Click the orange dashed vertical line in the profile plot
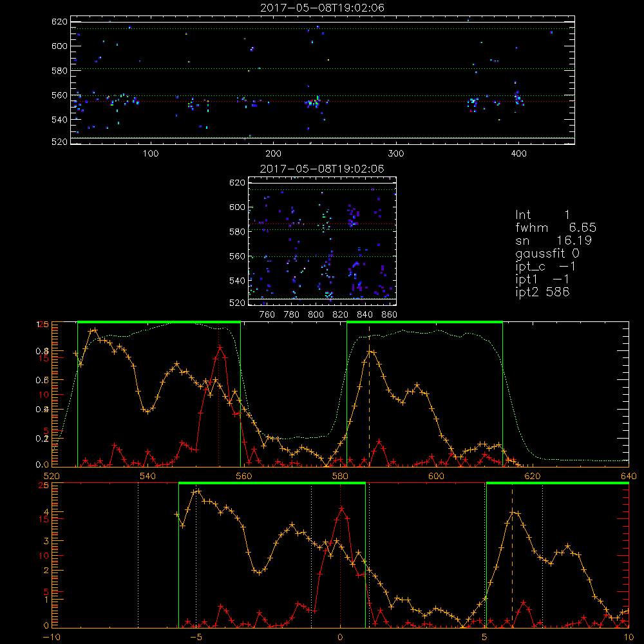 point(369,394)
